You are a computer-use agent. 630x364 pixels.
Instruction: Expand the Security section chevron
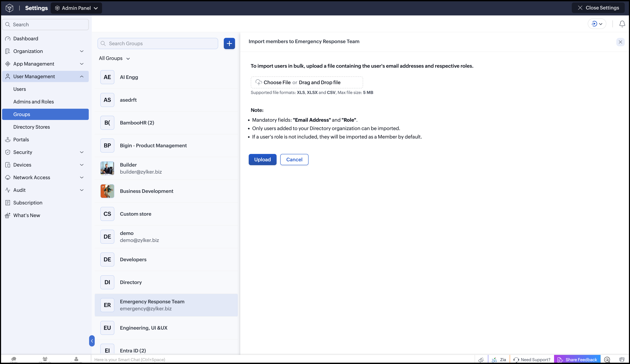pyautogui.click(x=82, y=152)
